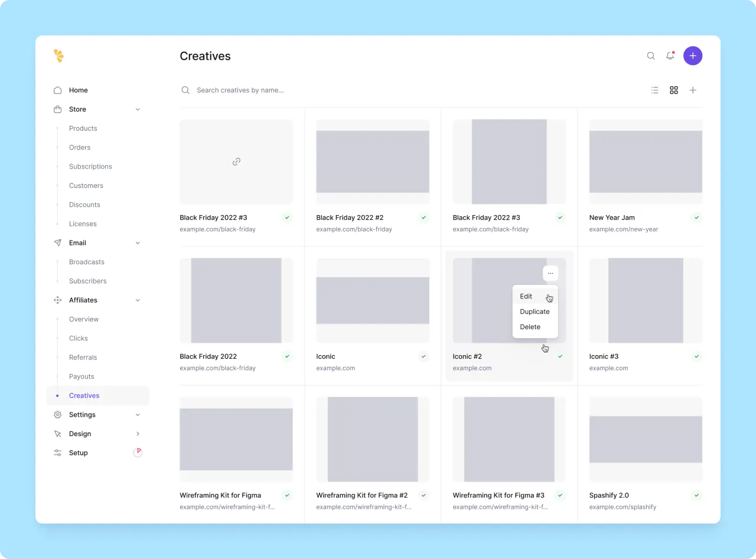Click the yellow app logo
The width and height of the screenshot is (756, 559).
(x=58, y=56)
